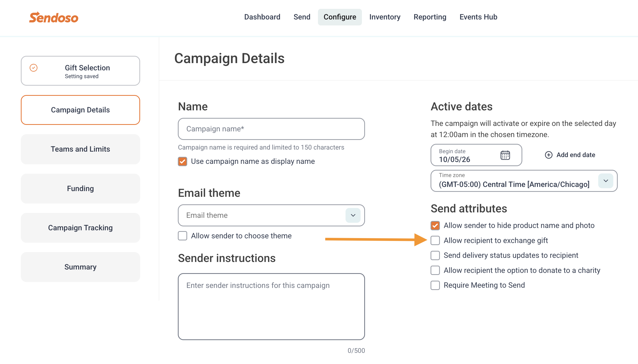Tick Require Meeting to Send checkbox
Screen dimensions: 638x364
435,285
